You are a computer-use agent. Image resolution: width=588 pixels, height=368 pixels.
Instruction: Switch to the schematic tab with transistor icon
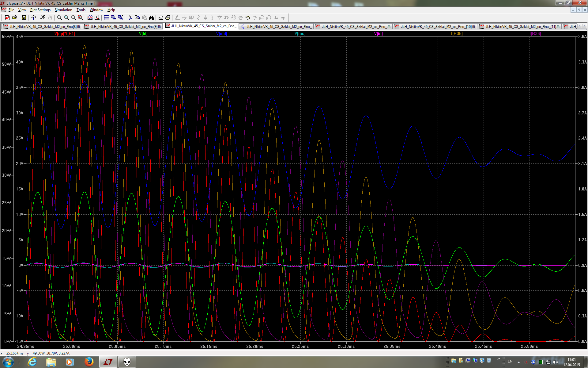pyautogui.click(x=276, y=26)
